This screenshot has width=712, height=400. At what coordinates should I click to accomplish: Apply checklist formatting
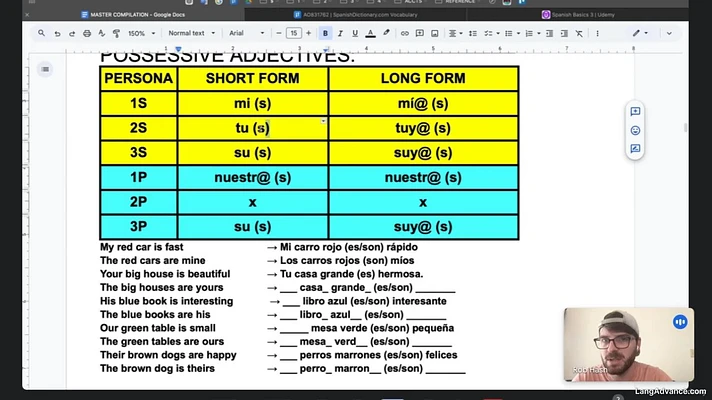point(488,33)
